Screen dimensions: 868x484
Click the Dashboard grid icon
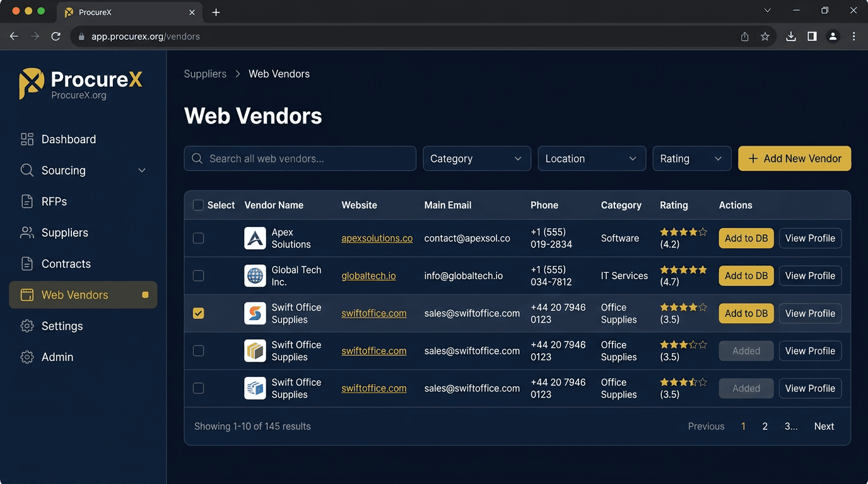tap(27, 139)
